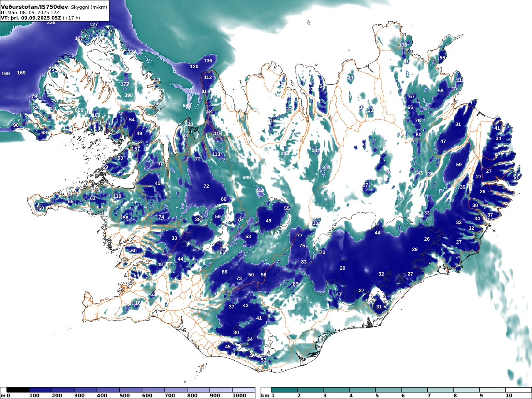532x399 pixels.
Task: Click the map value 67
Action: click(412, 96)
